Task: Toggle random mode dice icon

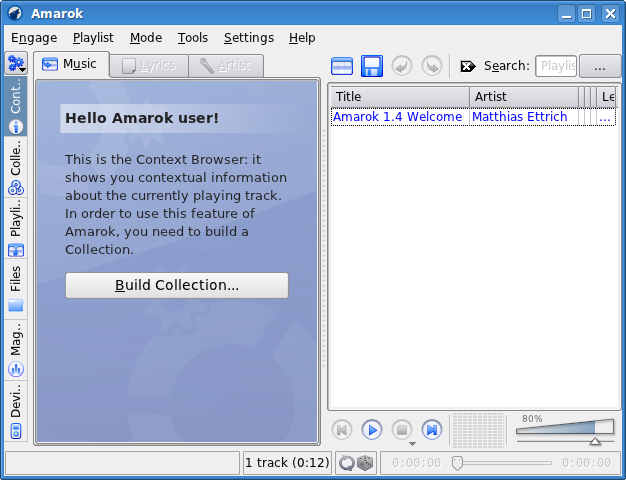Action: [x=365, y=463]
